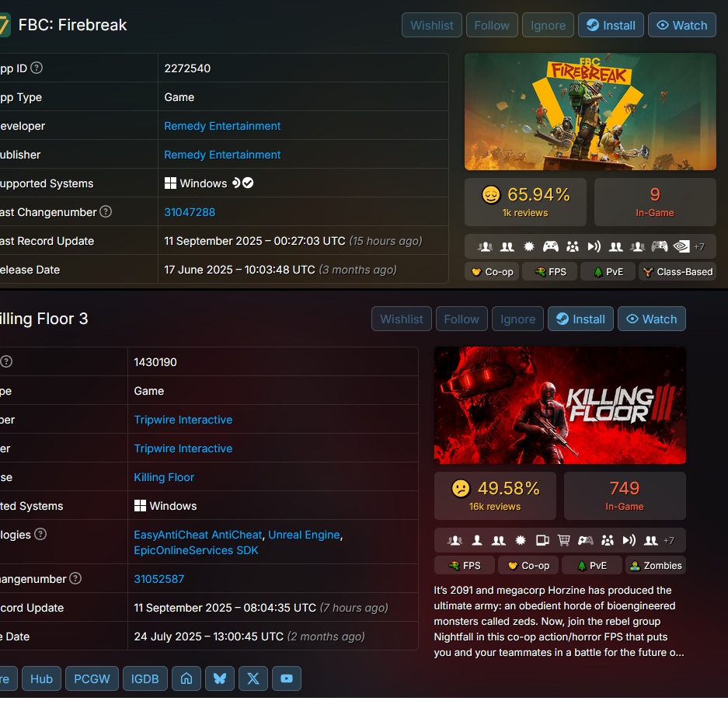Open the EasyAntiCheat AntiCheat technology link
Image resolution: width=728 pixels, height=701 pixels.
point(198,535)
